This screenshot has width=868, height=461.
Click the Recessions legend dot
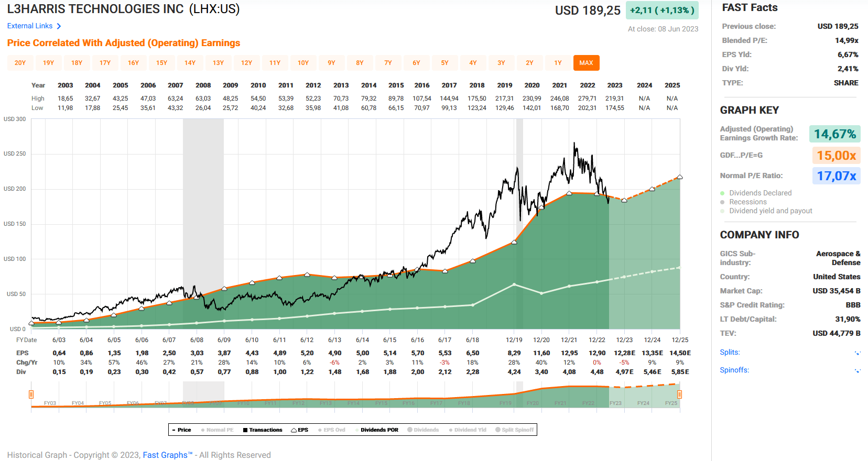coord(722,202)
